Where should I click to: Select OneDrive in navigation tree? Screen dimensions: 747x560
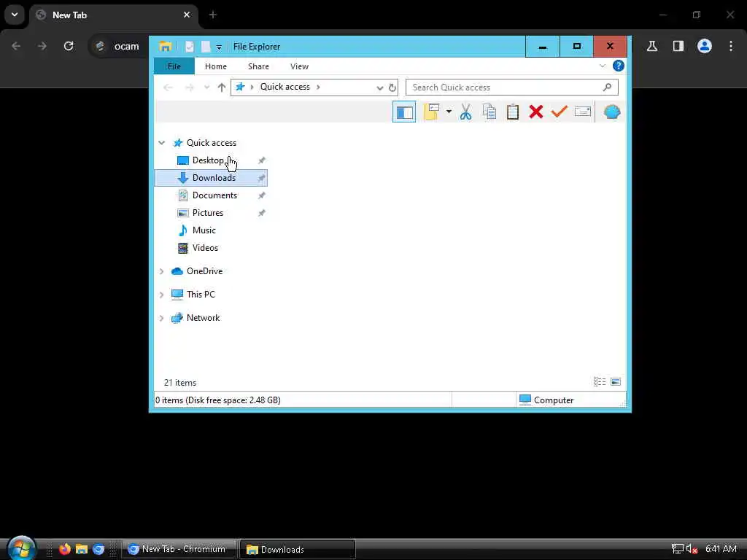coord(204,271)
